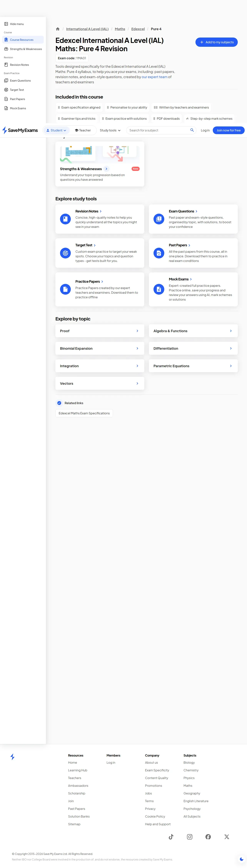Open Facebook social media icon

(x=208, y=837)
